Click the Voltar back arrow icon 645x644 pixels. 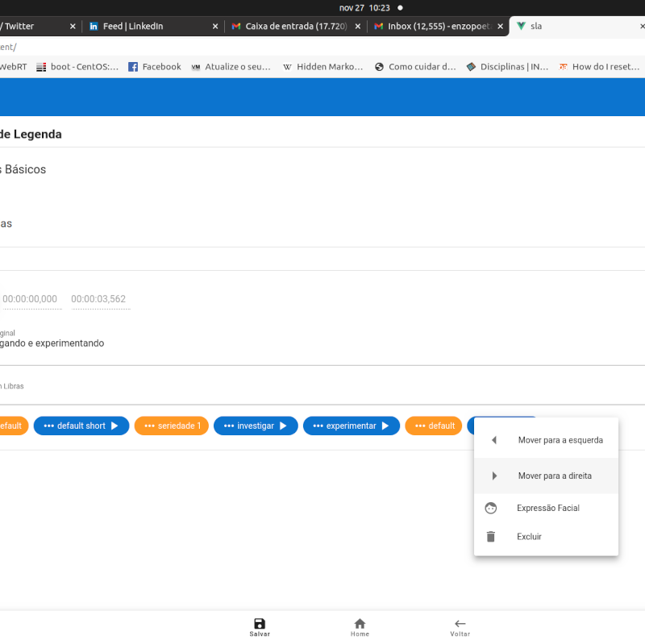click(460, 623)
